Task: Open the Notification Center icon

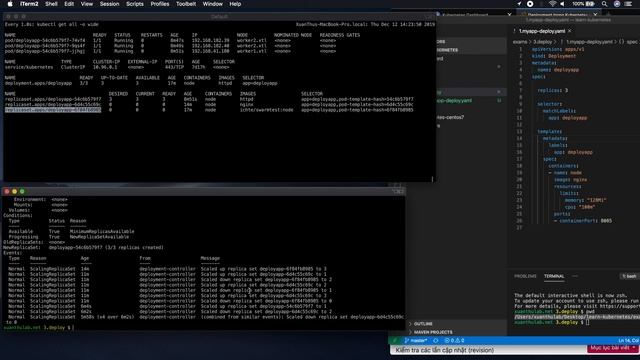Action: (x=629, y=4)
